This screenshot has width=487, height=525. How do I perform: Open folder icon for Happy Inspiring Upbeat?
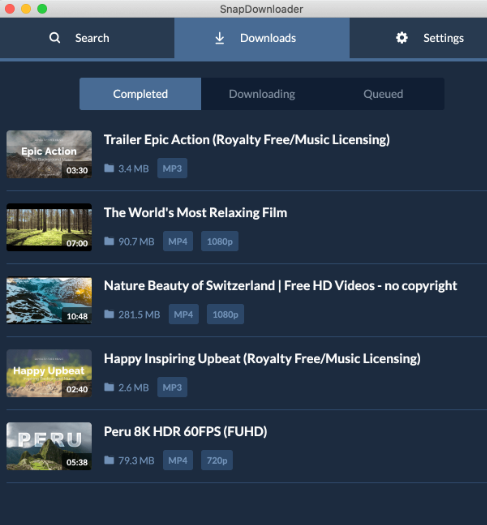pos(109,387)
